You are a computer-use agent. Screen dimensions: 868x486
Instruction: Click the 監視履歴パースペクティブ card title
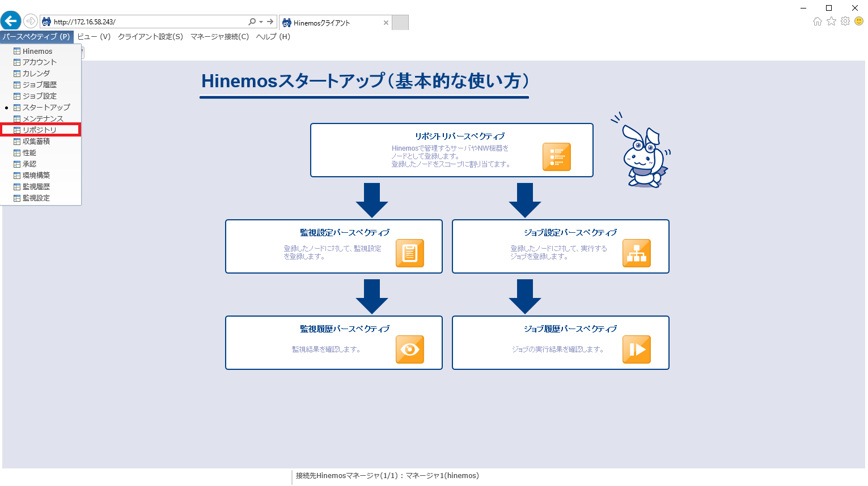pos(345,329)
